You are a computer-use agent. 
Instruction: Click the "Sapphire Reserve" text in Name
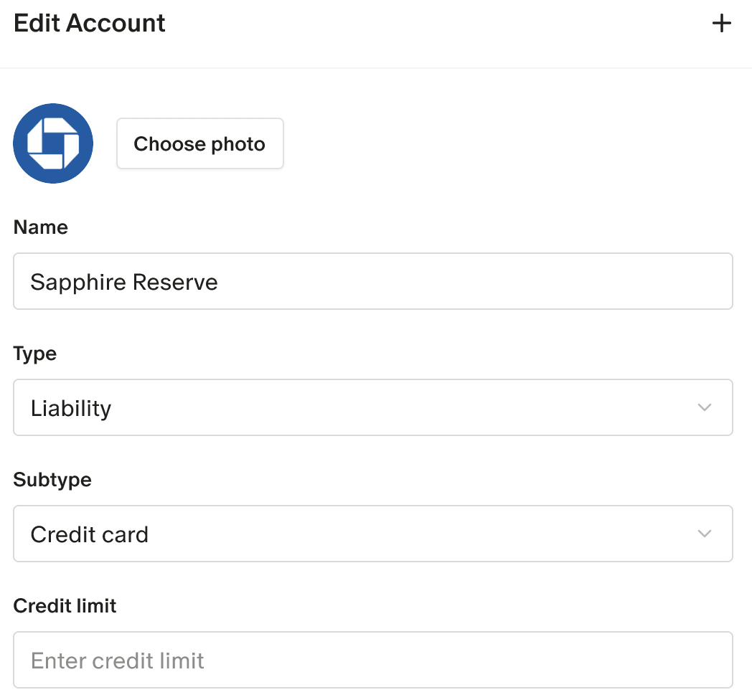pyautogui.click(x=124, y=282)
